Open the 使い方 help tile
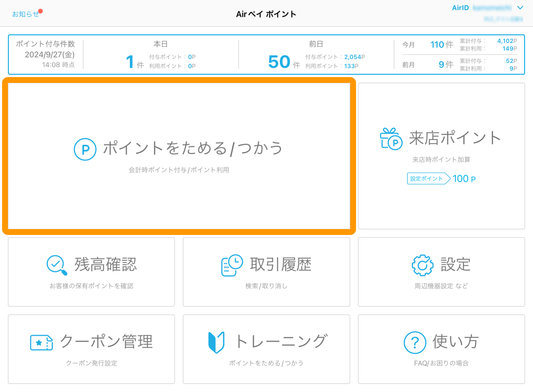Screen dimensions: 533x392 point(441,349)
